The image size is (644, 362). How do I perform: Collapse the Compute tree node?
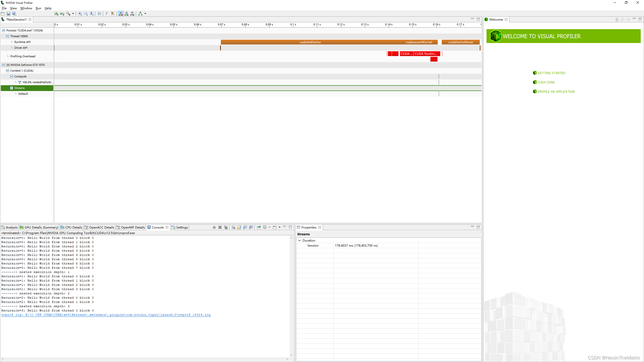pyautogui.click(x=12, y=76)
